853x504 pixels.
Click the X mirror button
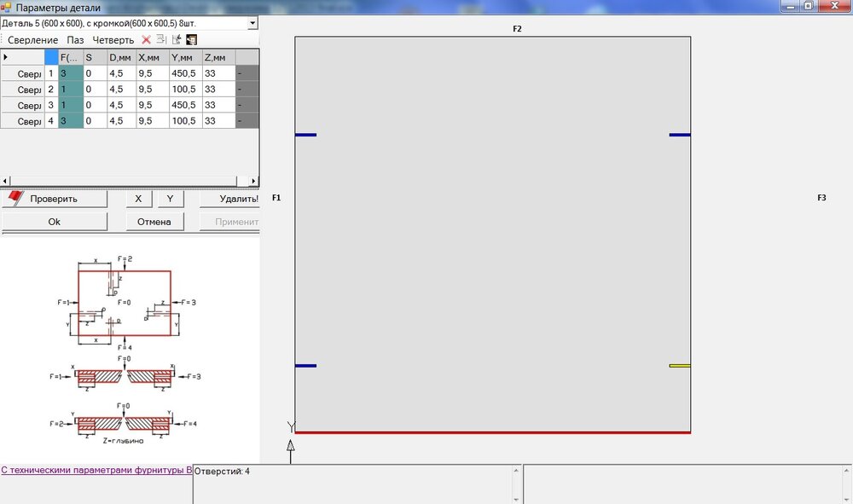(x=138, y=199)
